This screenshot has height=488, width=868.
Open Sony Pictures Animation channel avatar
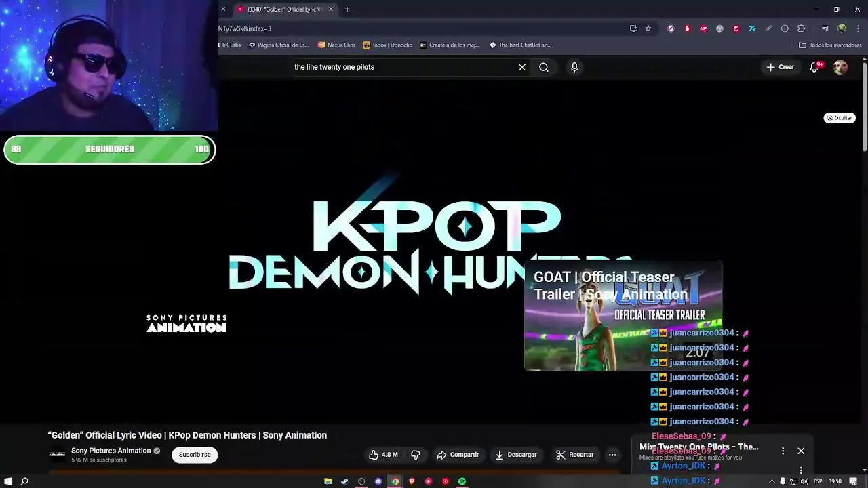57,454
